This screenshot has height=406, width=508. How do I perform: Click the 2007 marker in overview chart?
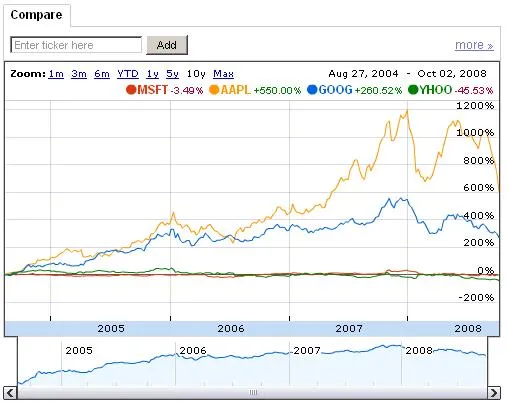[307, 350]
